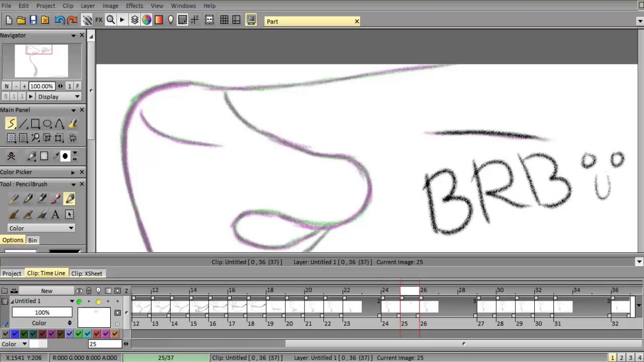This screenshot has height=362, width=644.
Task: Select the crop tool in Main Panel
Action: point(47,137)
